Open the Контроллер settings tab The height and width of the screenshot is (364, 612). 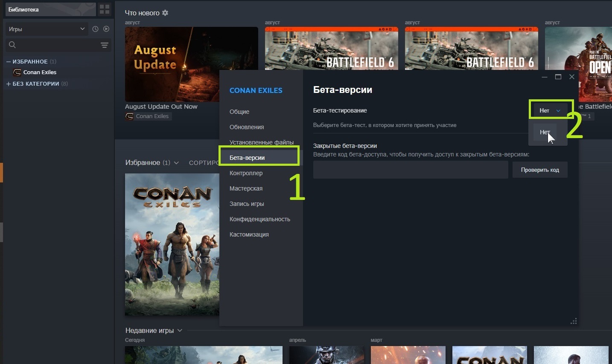tap(246, 173)
